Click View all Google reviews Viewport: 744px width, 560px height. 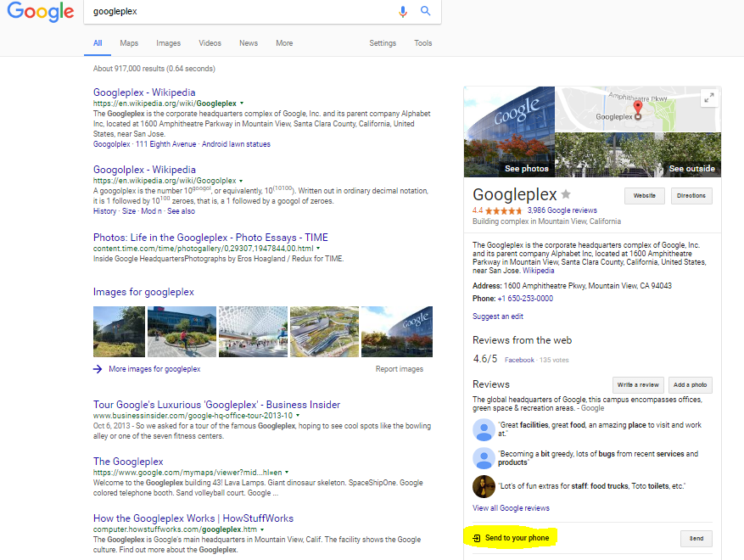coord(511,508)
